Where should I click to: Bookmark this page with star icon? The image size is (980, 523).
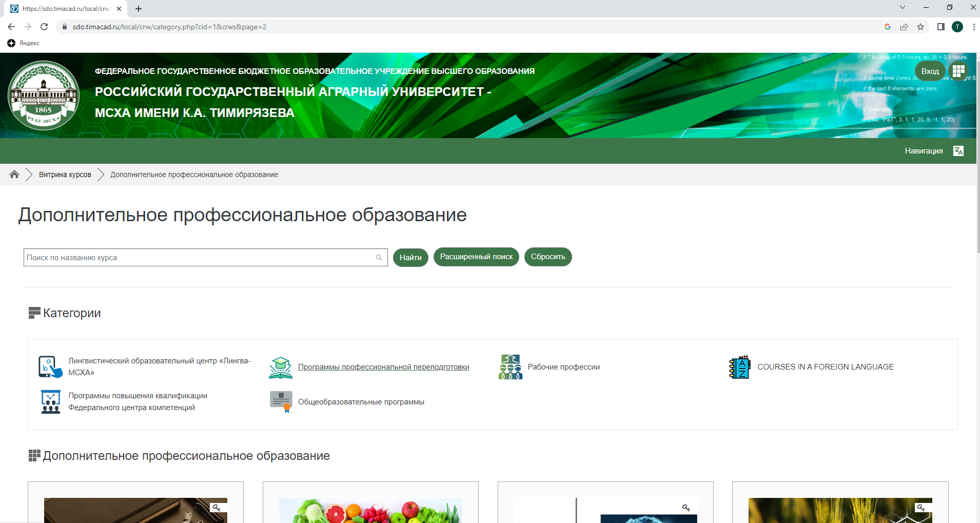point(920,27)
